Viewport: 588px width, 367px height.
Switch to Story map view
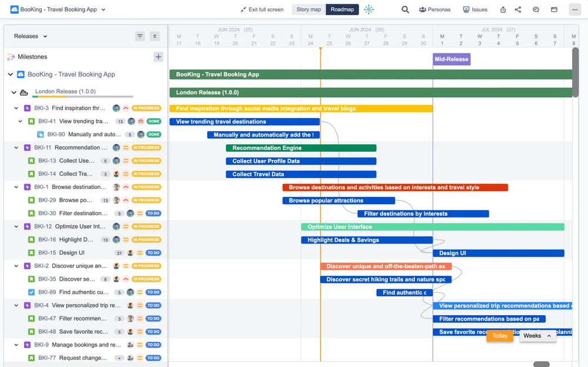(x=308, y=9)
